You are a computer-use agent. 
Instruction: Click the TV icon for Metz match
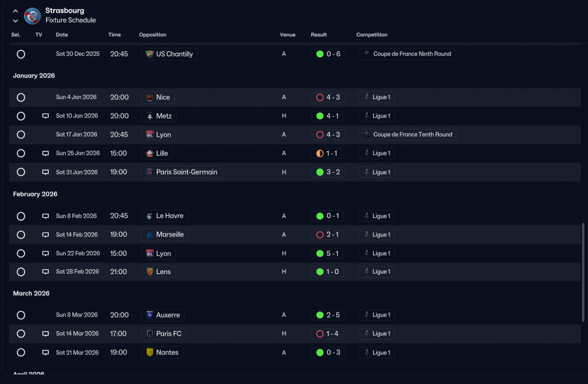pyautogui.click(x=45, y=116)
